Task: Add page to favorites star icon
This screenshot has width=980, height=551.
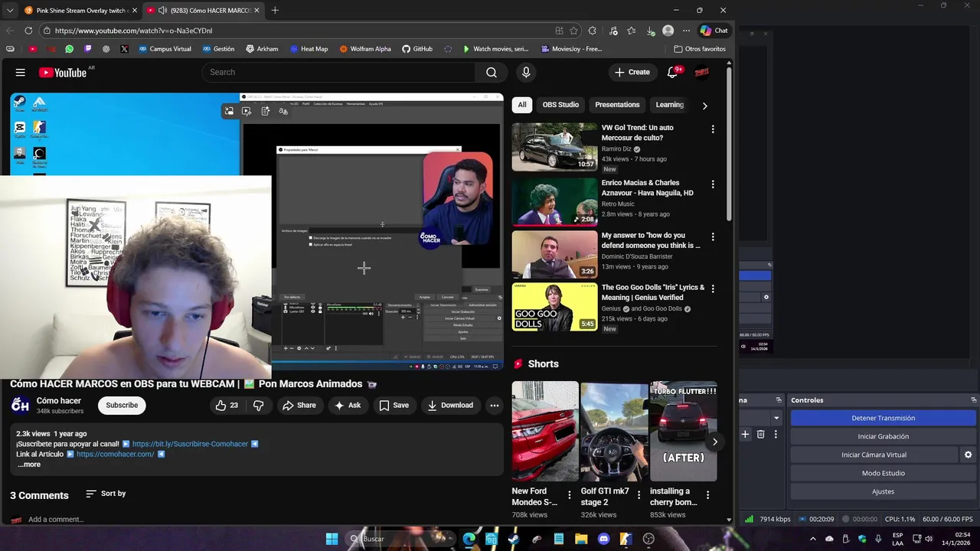Action: tap(573, 31)
